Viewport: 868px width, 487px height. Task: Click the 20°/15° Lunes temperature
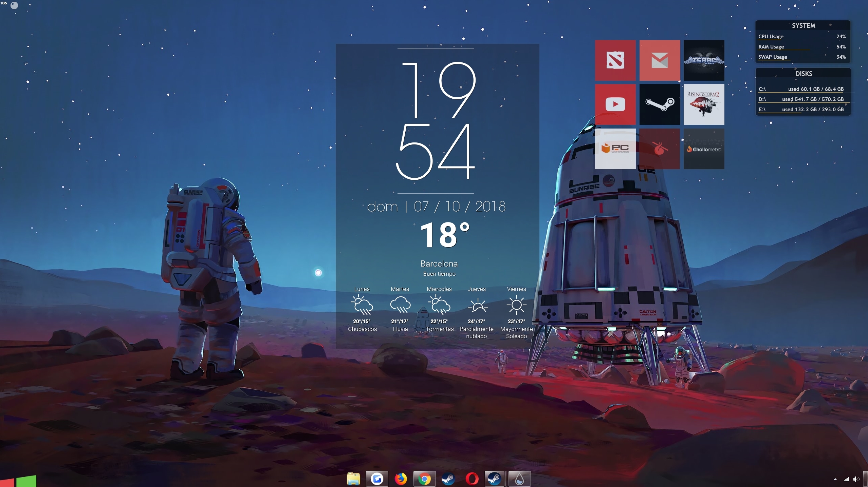coord(362,321)
